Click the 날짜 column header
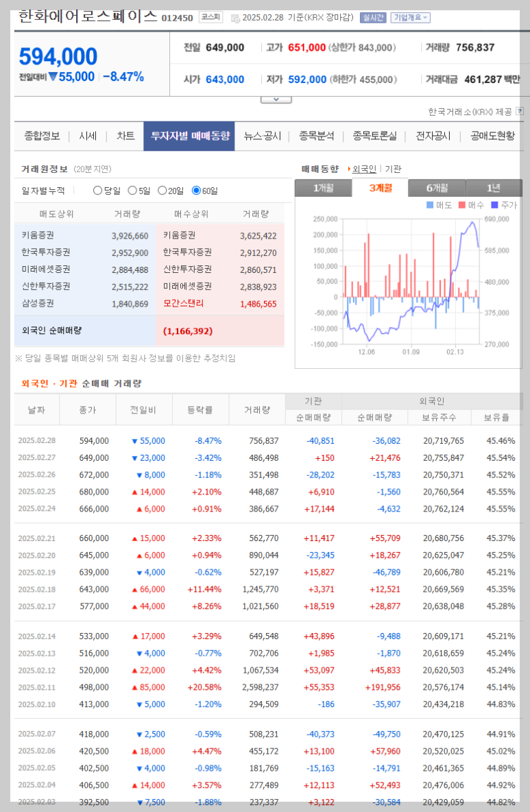Viewport: 530px width, 812px height. 37,409
